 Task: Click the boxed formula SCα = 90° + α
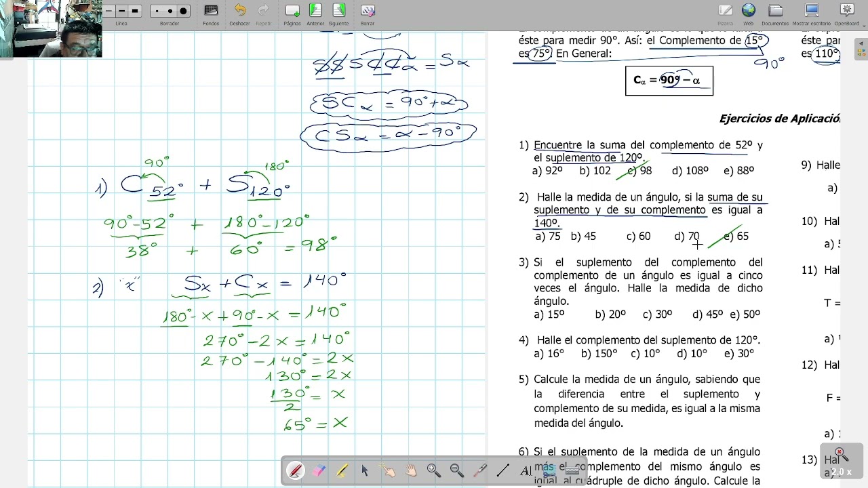pyautogui.click(x=389, y=104)
